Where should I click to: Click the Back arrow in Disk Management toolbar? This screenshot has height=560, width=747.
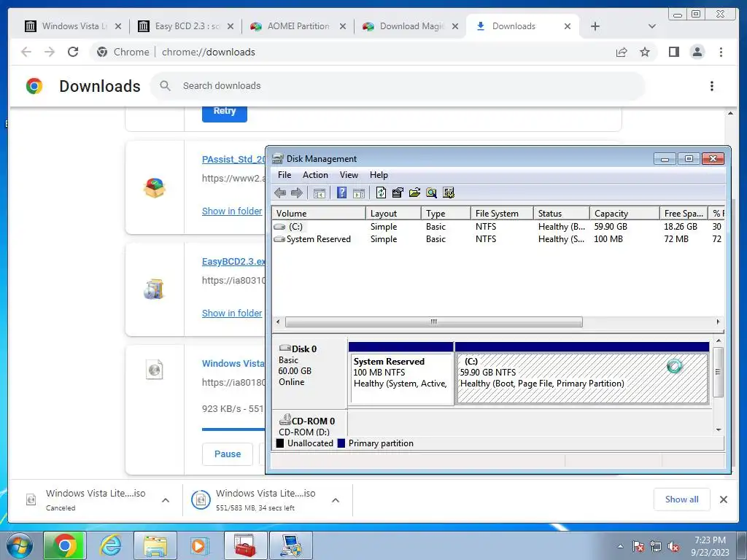click(x=280, y=192)
